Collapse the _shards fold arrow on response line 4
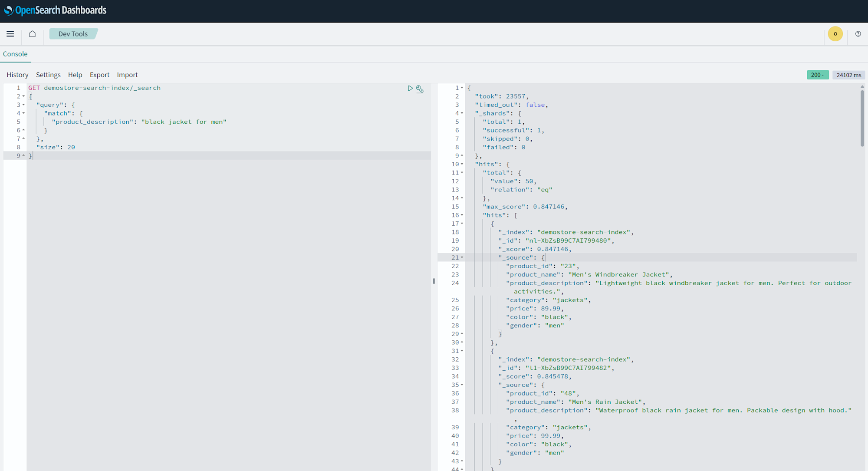 tap(462, 113)
